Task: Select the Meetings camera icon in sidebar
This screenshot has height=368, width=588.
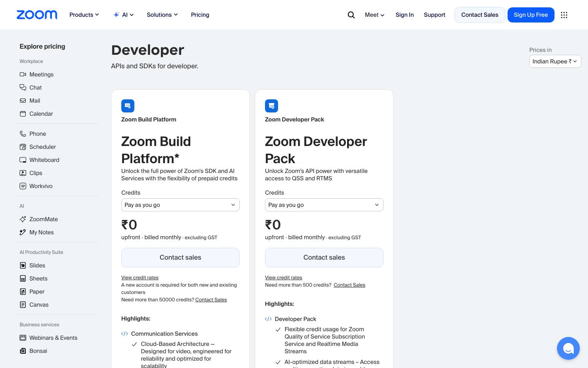Action: 23,74
